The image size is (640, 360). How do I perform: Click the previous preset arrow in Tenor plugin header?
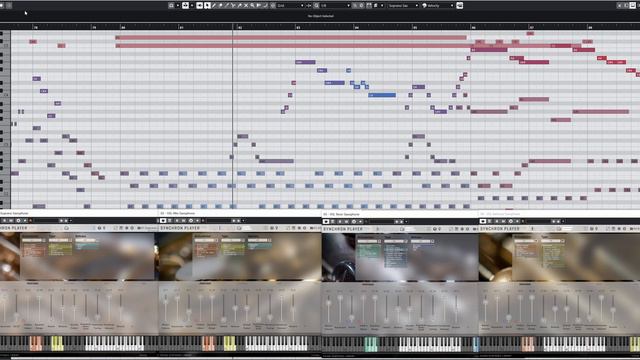click(x=397, y=221)
